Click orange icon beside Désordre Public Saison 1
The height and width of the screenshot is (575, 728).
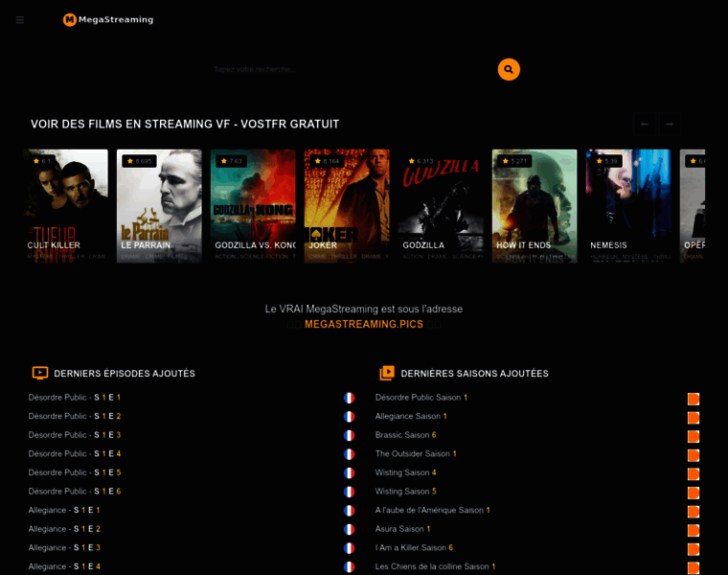pyautogui.click(x=694, y=399)
